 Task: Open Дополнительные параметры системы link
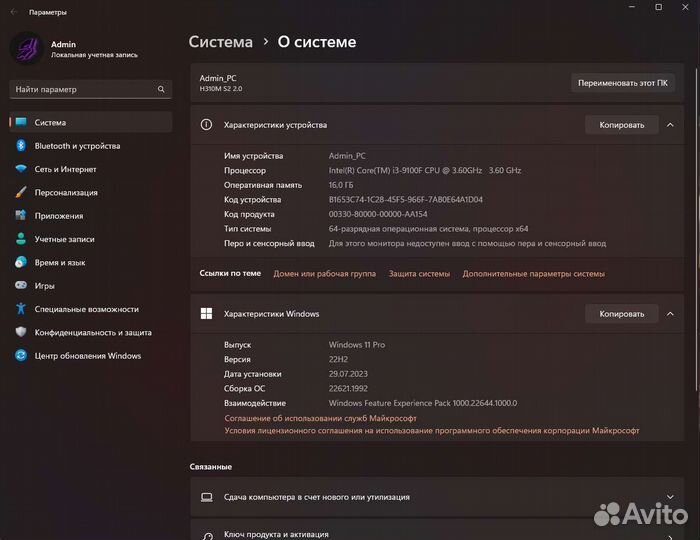coord(533,274)
